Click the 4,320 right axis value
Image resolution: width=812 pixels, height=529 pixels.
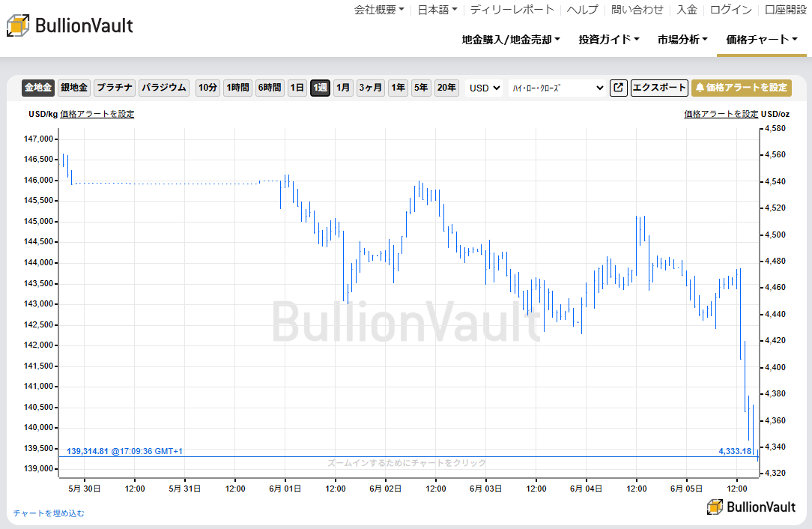pyautogui.click(x=775, y=473)
